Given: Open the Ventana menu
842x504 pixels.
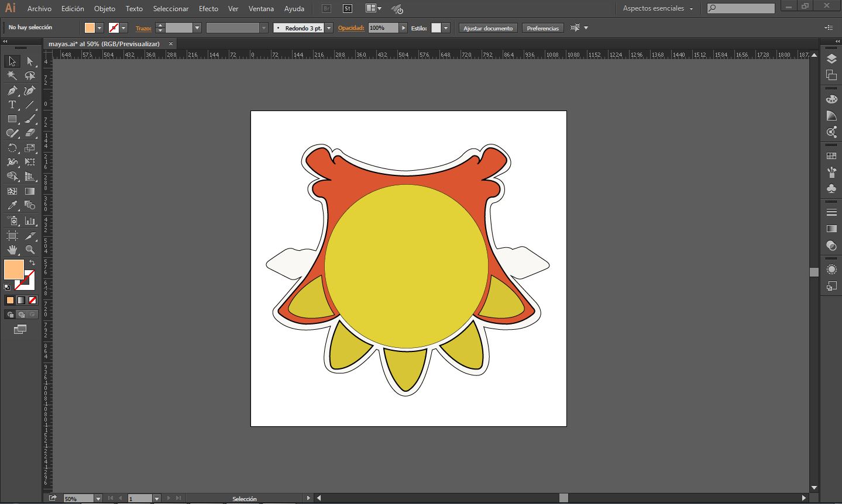Looking at the screenshot, I should click(261, 9).
